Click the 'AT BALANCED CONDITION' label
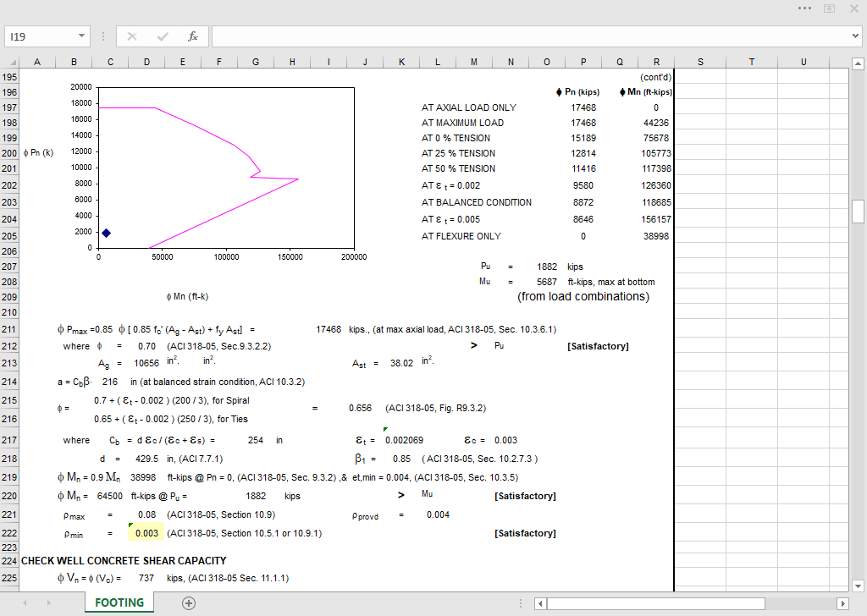Screen dimensions: 867x616 point(477,203)
